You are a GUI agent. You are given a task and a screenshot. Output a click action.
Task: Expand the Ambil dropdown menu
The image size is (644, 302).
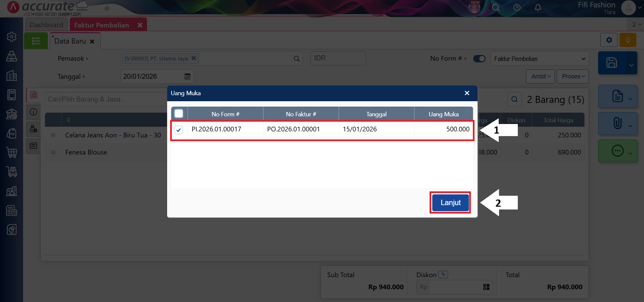pos(541,76)
